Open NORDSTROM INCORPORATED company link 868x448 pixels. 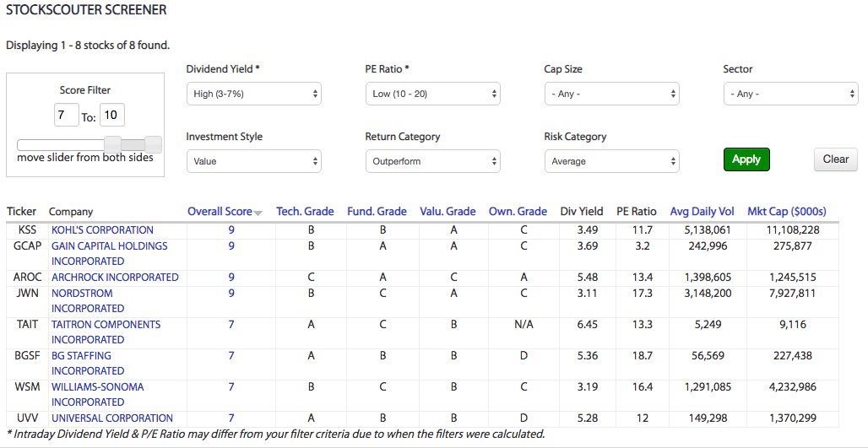pyautogui.click(x=88, y=301)
